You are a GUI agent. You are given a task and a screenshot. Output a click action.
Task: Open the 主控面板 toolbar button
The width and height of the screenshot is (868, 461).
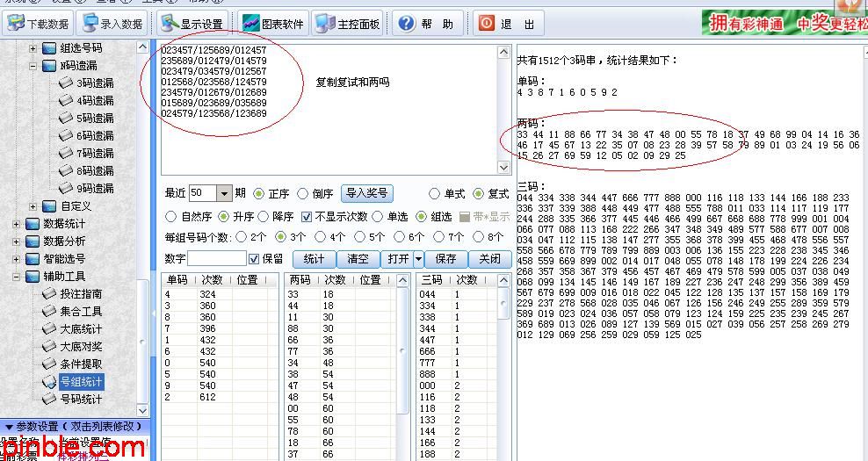click(347, 23)
